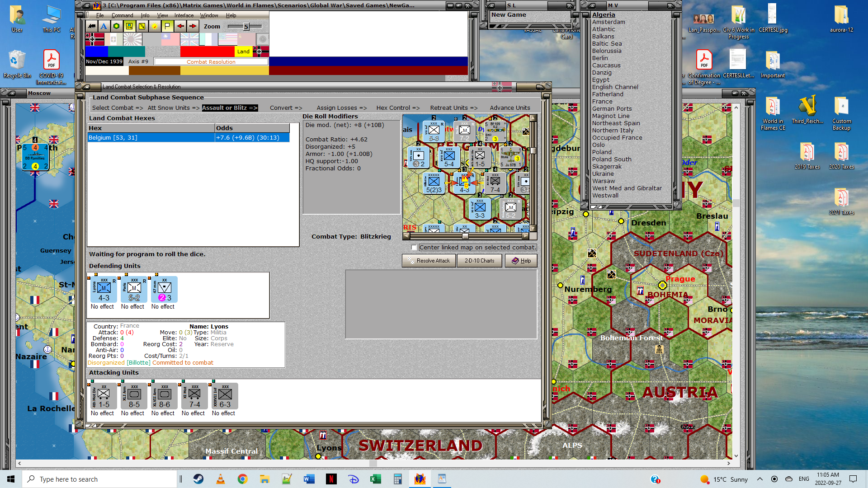
Task: Select attacking 6-3 infantry unit
Action: 225,396
